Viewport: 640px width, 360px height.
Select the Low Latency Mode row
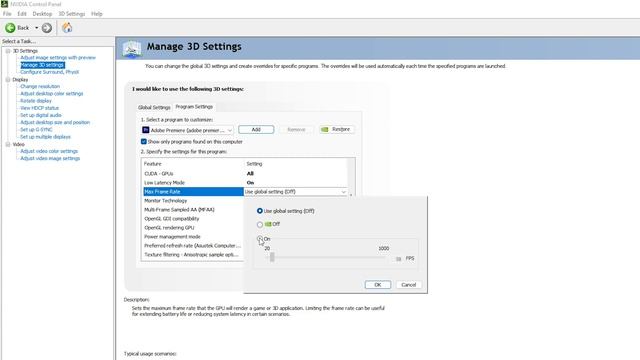coord(244,182)
